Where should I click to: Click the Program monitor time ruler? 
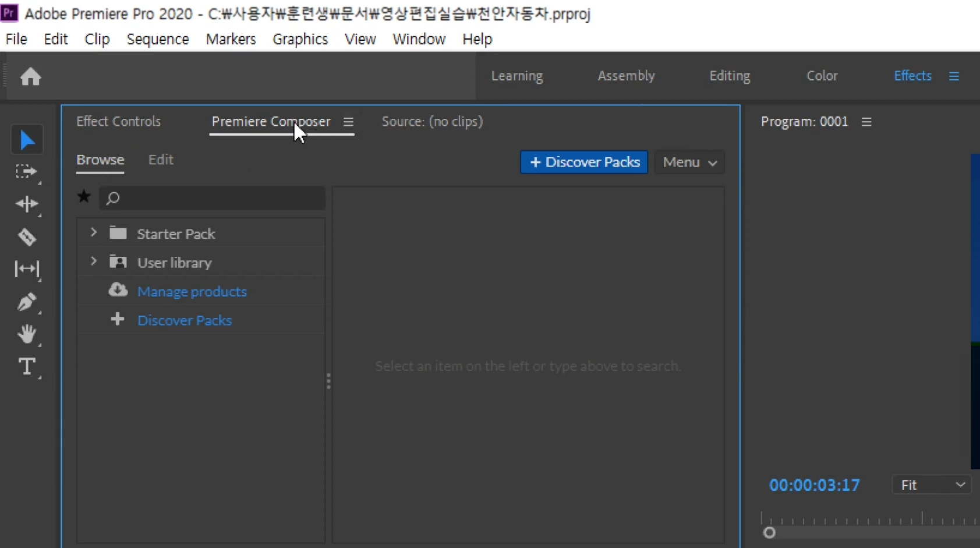point(871,518)
